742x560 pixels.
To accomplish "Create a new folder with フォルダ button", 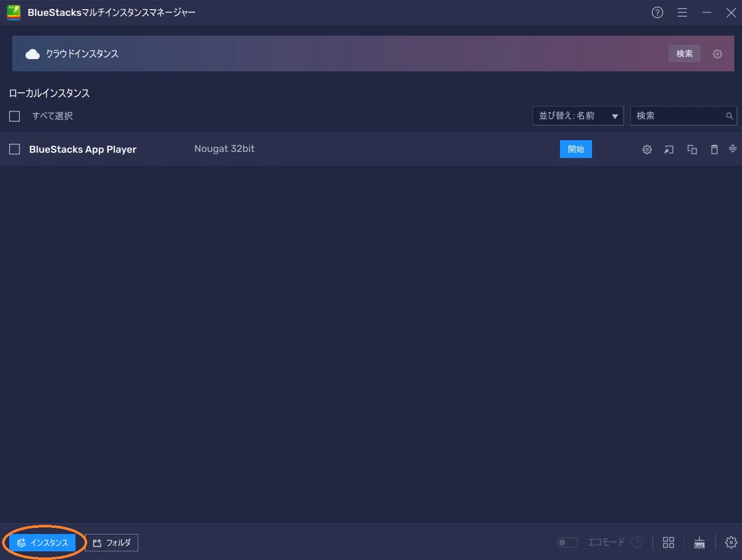I will click(x=112, y=543).
